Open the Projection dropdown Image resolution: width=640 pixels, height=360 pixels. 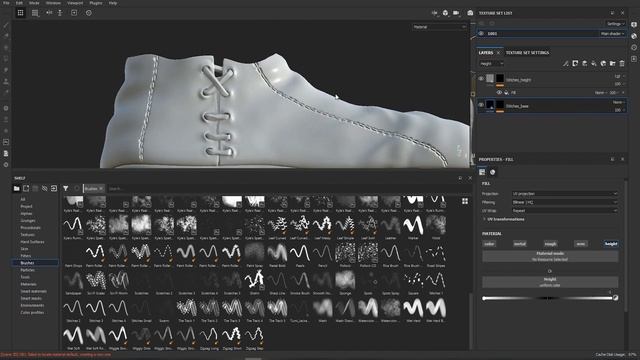[x=564, y=193]
